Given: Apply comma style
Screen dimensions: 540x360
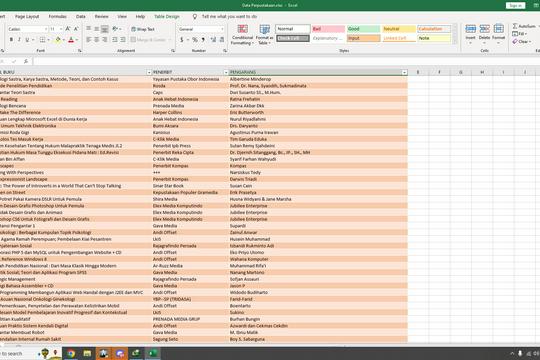Looking at the screenshot, I should (x=203, y=40).
